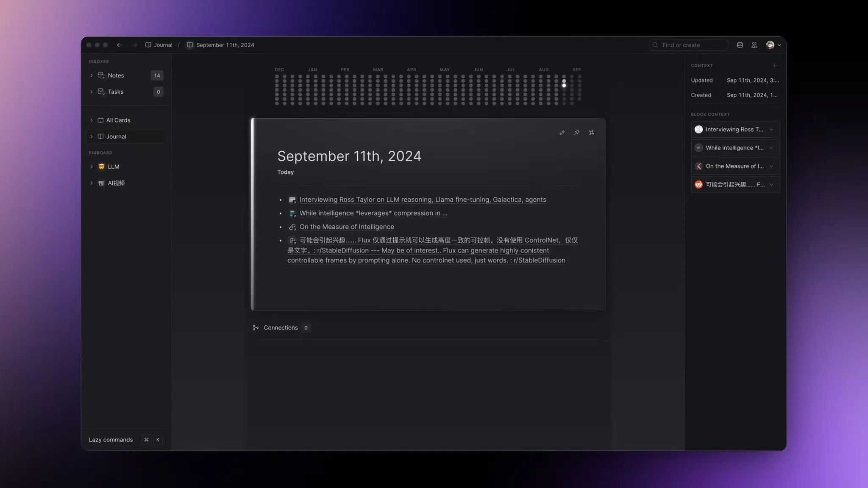Click the AI视频 pinboard item icon
868x488 pixels.
click(x=101, y=183)
